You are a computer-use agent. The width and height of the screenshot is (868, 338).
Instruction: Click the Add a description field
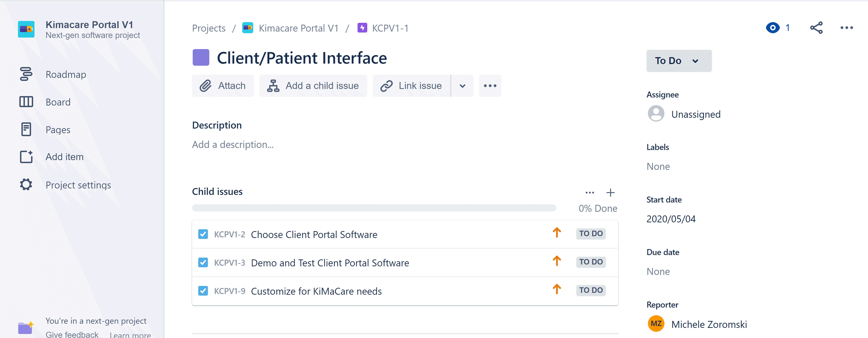click(233, 145)
